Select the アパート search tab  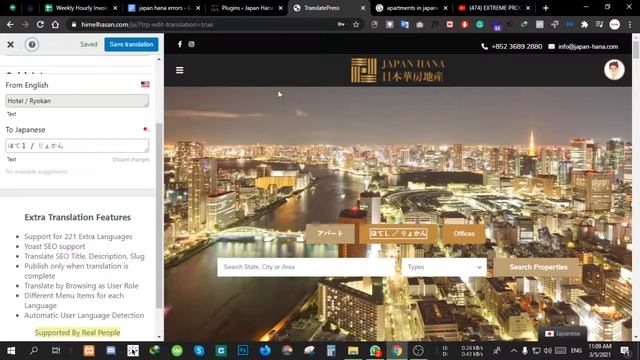click(x=330, y=233)
